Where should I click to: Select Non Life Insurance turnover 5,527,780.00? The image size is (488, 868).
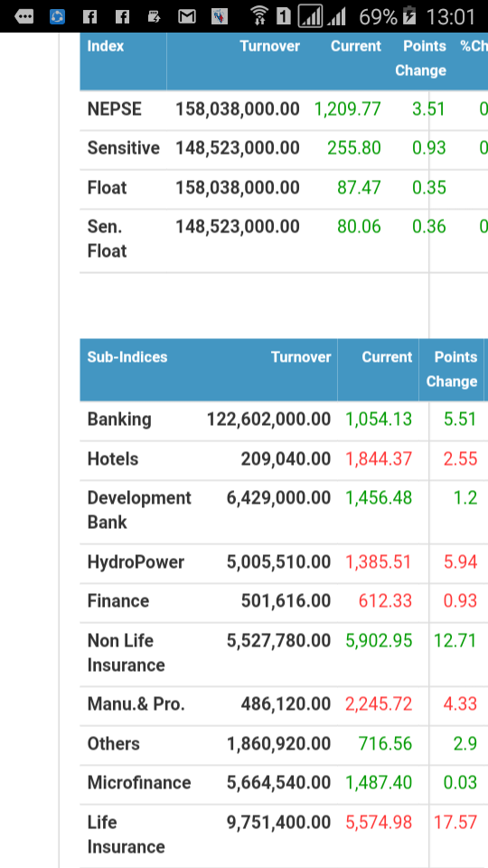click(x=279, y=641)
